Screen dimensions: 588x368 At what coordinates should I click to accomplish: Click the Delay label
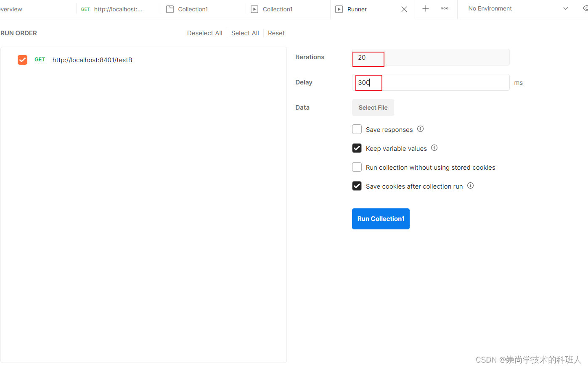click(x=304, y=82)
